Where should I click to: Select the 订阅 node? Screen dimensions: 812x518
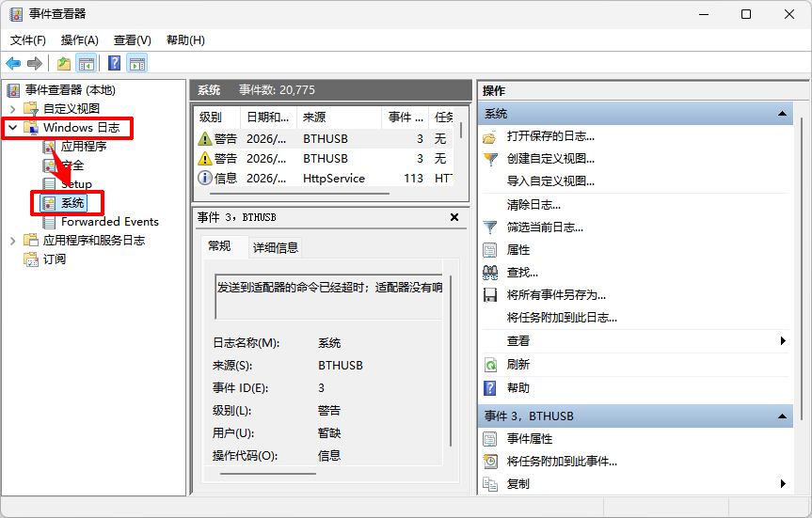[55, 259]
